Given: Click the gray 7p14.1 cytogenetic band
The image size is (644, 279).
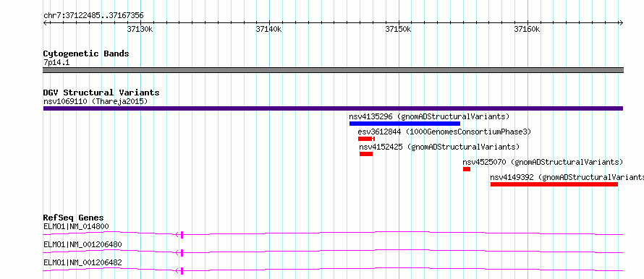Looking at the screenshot, I should click(x=333, y=70).
